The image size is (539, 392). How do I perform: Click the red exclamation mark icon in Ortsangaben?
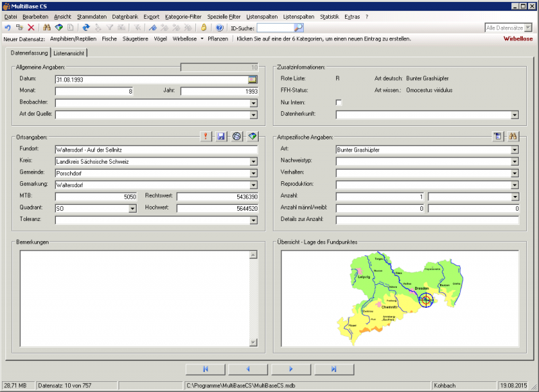tap(206, 136)
